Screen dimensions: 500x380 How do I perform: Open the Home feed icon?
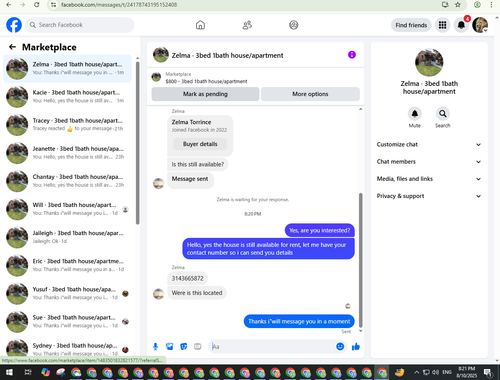point(200,25)
